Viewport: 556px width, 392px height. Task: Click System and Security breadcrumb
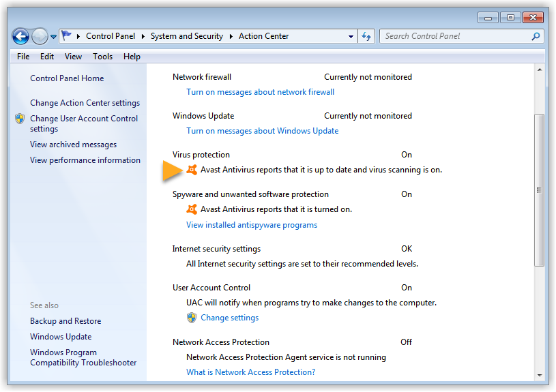(x=187, y=36)
